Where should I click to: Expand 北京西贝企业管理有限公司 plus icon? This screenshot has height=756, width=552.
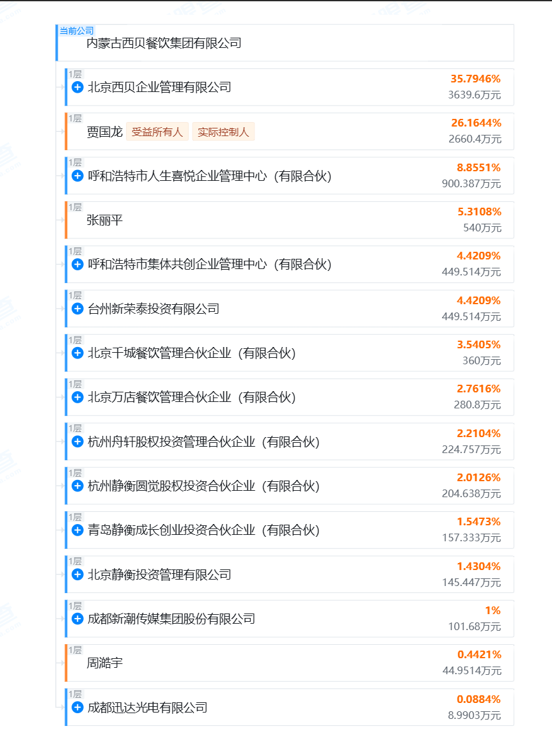click(x=77, y=88)
